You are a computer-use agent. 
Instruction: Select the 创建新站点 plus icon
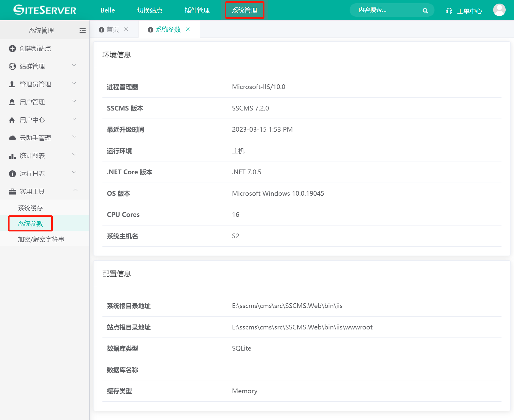(x=12, y=48)
